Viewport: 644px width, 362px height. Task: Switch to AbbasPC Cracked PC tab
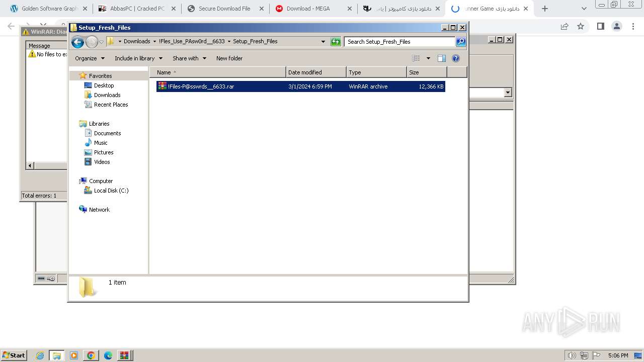[x=136, y=9]
